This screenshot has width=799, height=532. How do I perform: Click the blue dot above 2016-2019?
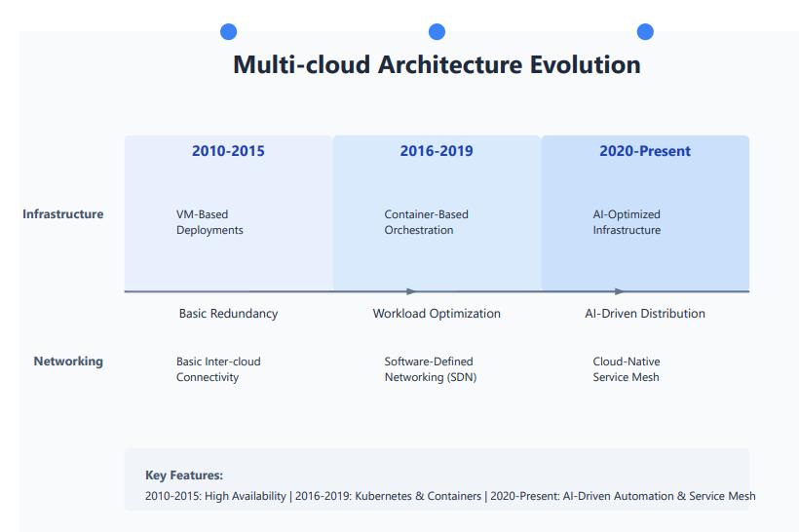437,31
